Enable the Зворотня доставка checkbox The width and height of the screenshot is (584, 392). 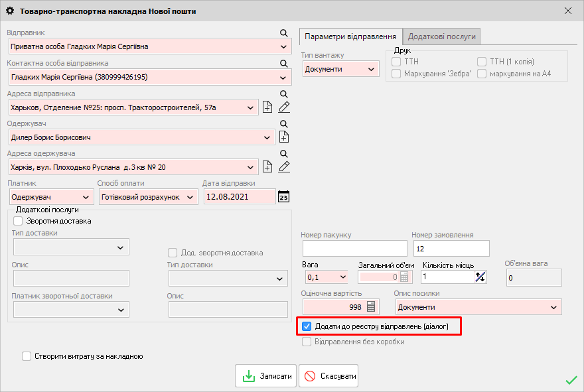click(x=18, y=221)
